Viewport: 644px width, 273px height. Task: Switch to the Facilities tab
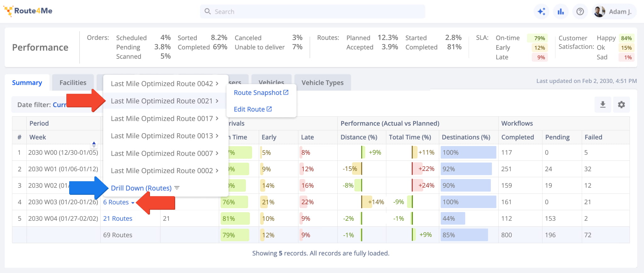[73, 83]
